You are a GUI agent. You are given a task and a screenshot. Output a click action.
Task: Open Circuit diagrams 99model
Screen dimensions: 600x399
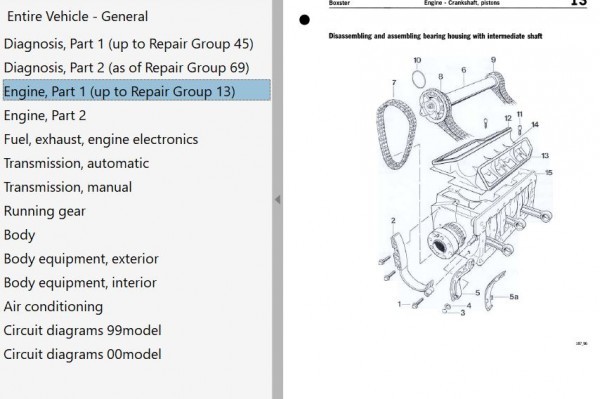pyautogui.click(x=82, y=330)
